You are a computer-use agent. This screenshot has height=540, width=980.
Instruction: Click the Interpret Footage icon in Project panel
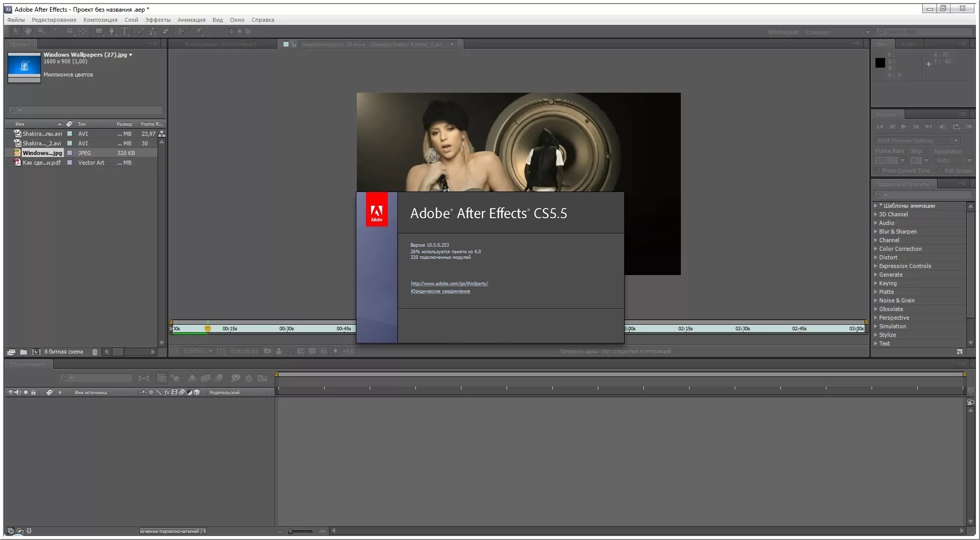11,352
